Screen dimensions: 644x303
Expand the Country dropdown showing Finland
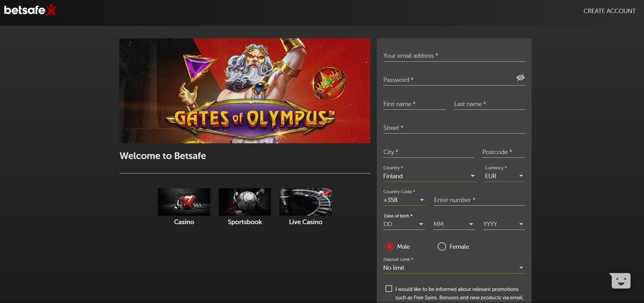point(429,176)
